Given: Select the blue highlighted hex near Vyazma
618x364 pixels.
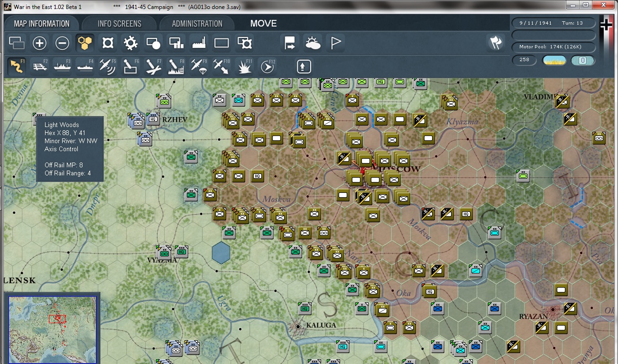Looking at the screenshot, I should 221,253.
